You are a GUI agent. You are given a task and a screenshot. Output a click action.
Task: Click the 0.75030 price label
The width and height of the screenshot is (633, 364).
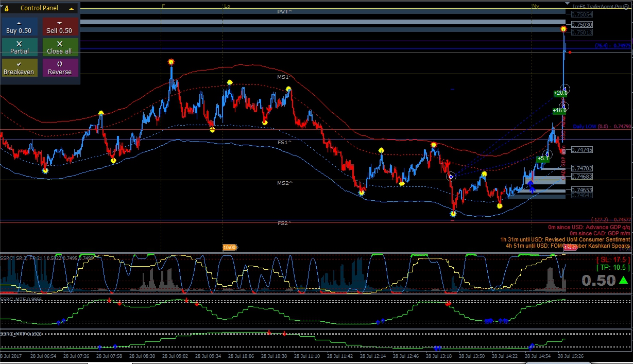tap(582, 25)
